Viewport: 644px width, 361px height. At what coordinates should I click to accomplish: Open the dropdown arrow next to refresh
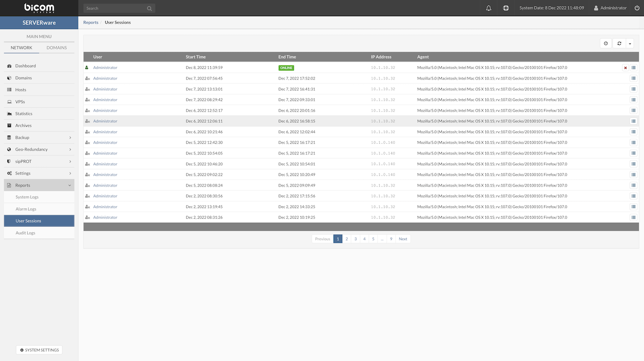pos(630,44)
